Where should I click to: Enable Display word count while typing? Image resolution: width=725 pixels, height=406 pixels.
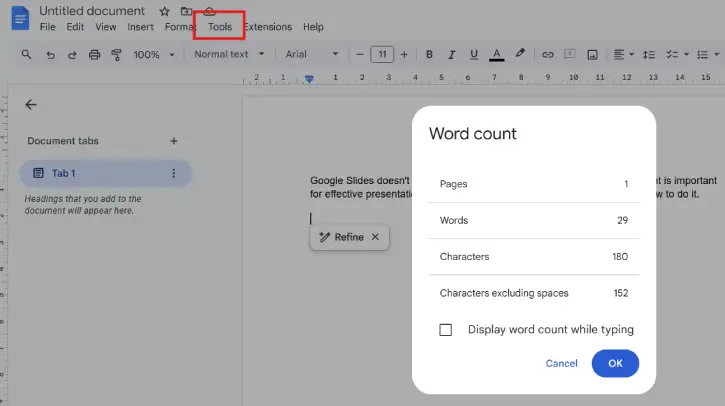pos(446,330)
